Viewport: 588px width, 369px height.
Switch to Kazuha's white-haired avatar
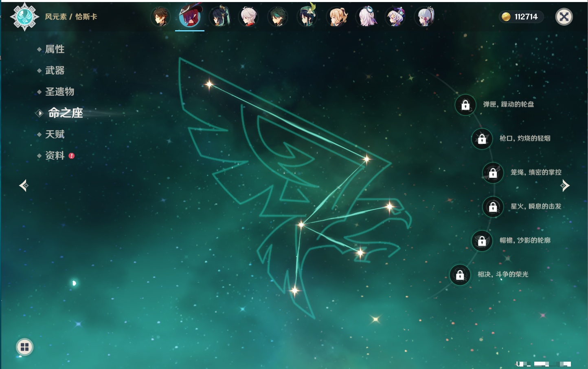pyautogui.click(x=248, y=17)
